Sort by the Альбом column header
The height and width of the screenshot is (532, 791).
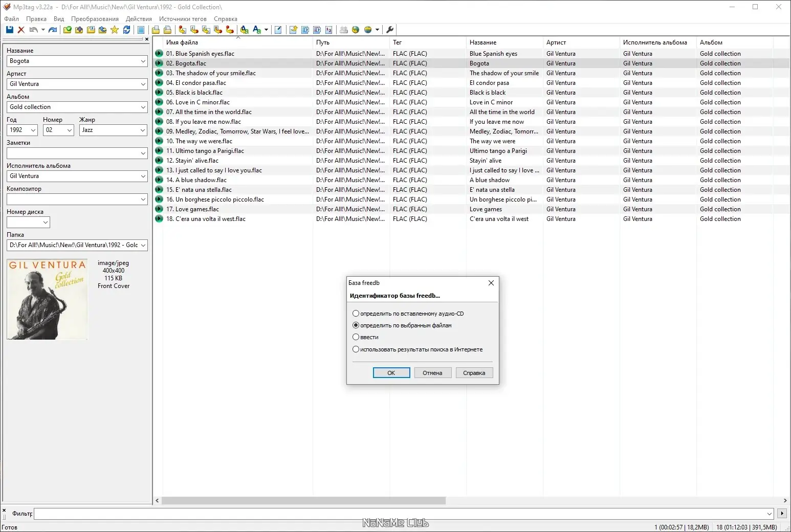coord(735,42)
